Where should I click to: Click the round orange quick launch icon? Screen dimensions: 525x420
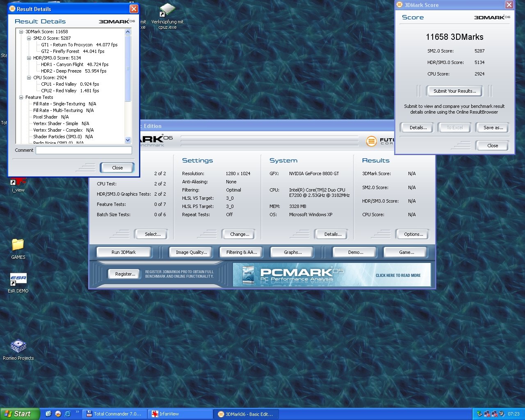[x=58, y=414]
